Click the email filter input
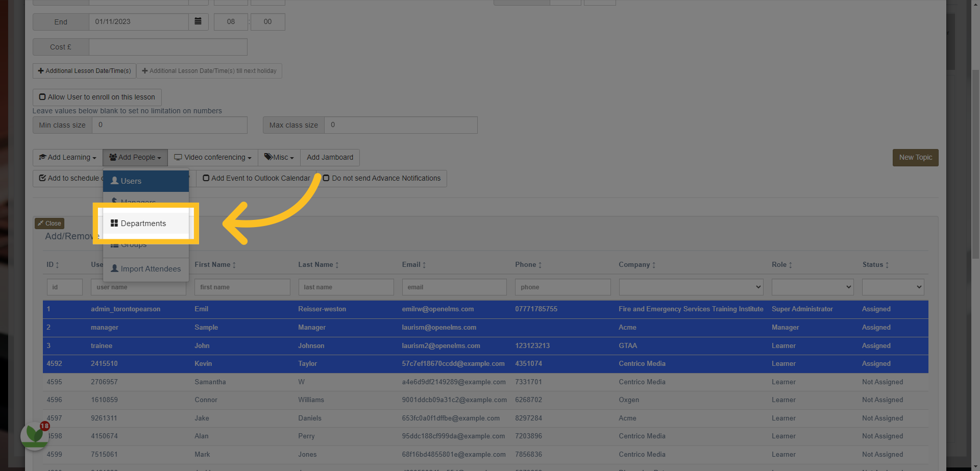 coord(454,287)
